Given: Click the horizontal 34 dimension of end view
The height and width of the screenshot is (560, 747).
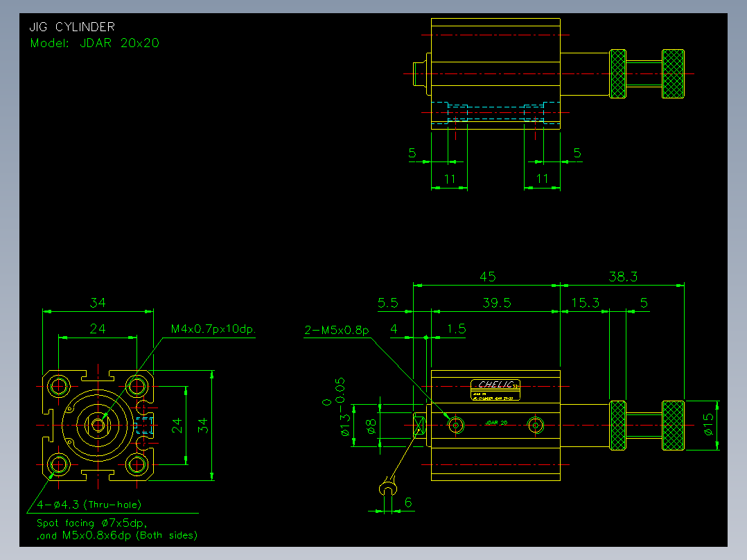Looking at the screenshot, I should 98,303.
